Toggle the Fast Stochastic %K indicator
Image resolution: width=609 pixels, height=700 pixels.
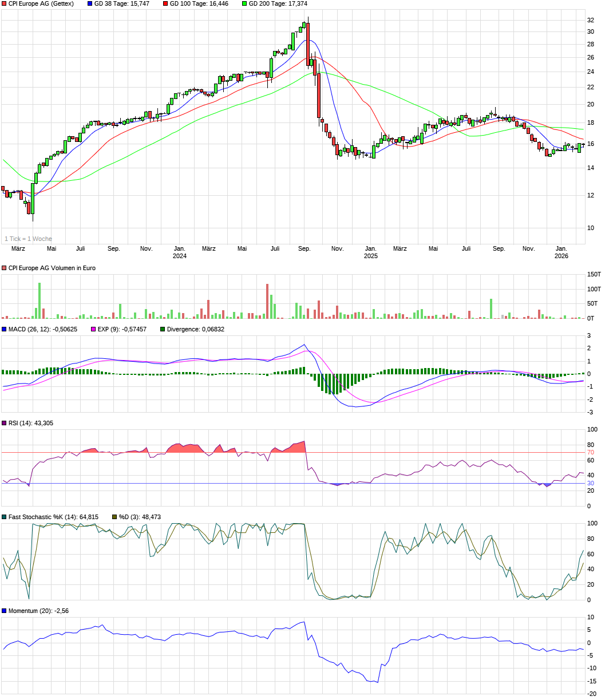(4, 516)
